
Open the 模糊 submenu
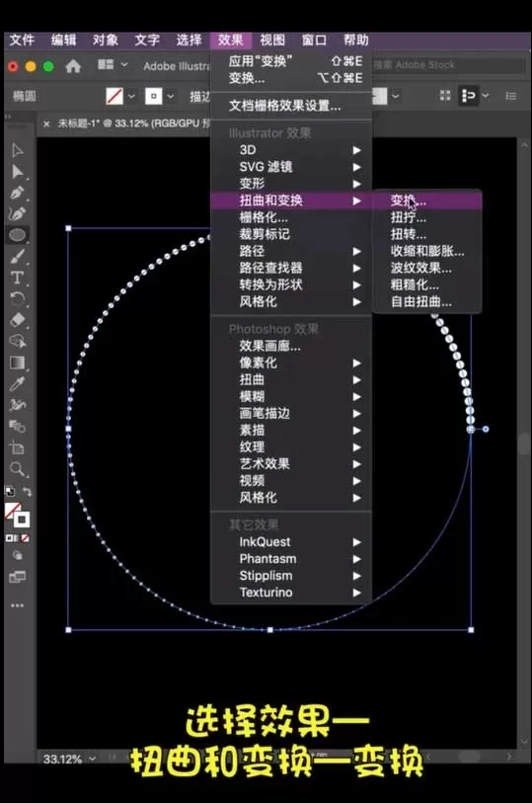pyautogui.click(x=290, y=397)
